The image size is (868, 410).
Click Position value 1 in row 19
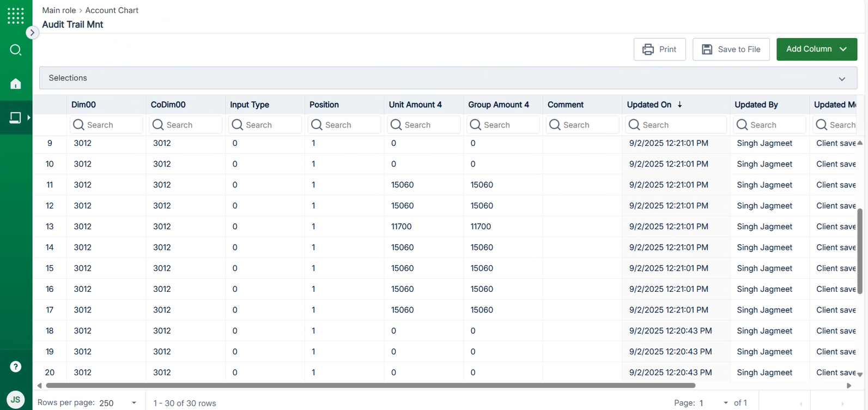coord(313,352)
